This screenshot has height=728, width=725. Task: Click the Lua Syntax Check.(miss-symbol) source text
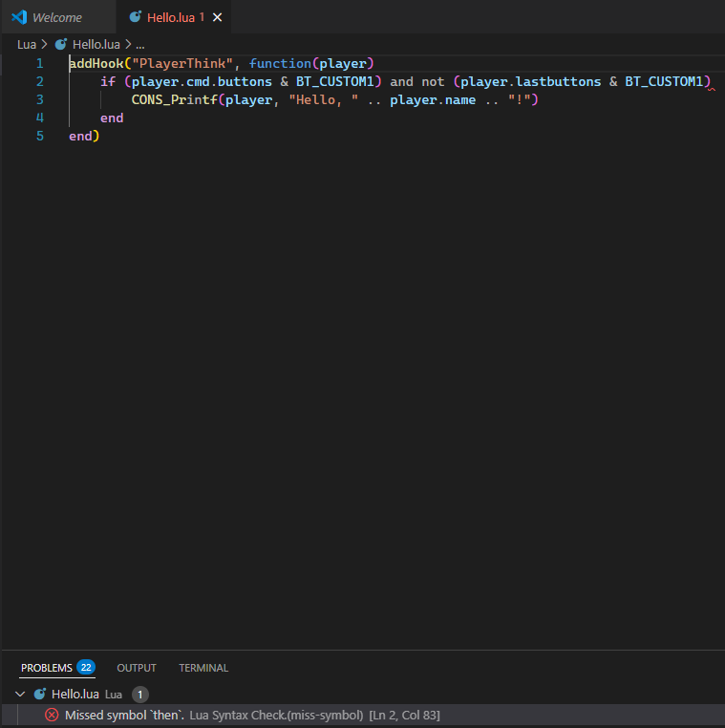(x=276, y=715)
